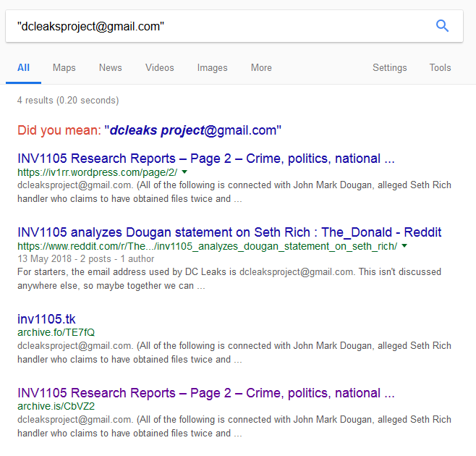
Task: Open the INV1105 analyzes Dougan Reddit result
Action: (229, 232)
